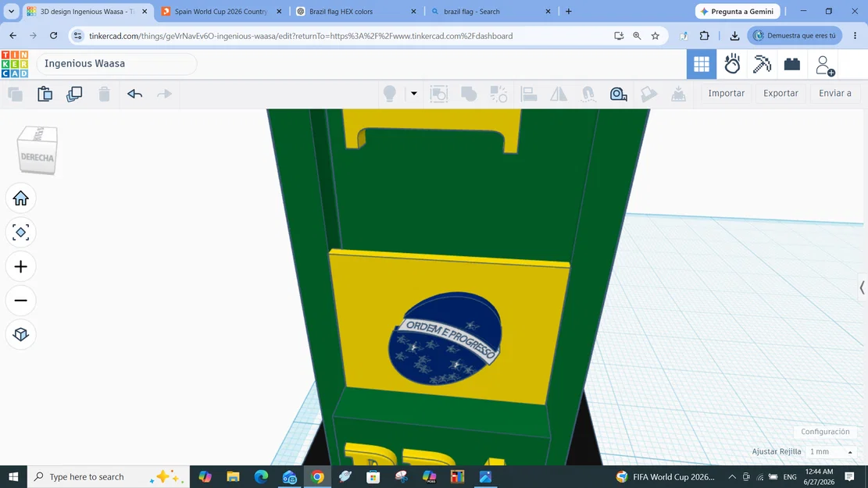Close the brazil flag - Search tab
The height and width of the screenshot is (488, 868).
coord(548,11)
